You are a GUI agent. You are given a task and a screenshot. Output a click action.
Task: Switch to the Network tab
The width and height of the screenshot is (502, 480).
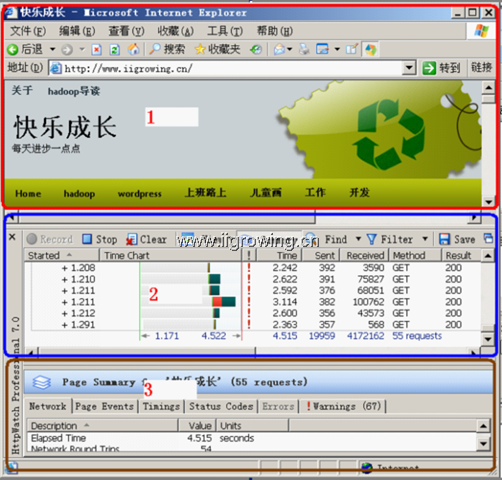pyautogui.click(x=48, y=407)
